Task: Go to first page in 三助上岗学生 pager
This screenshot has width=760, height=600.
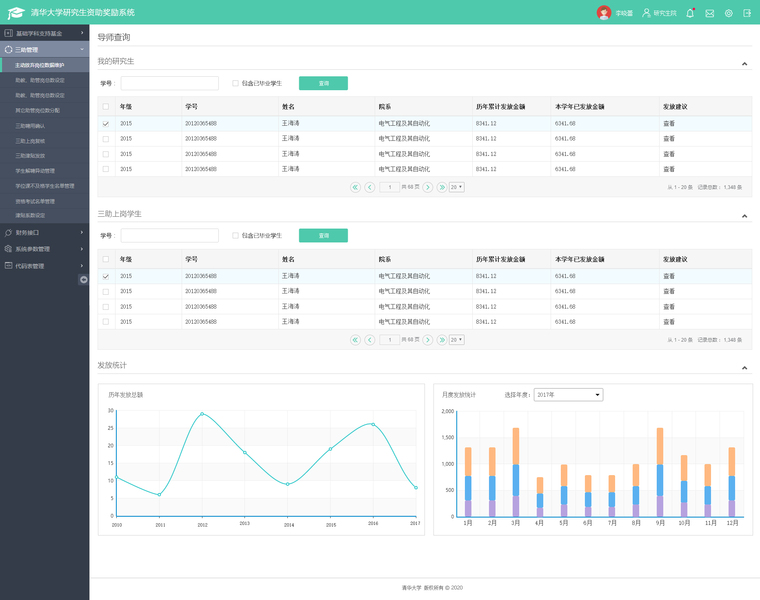Action: [355, 340]
